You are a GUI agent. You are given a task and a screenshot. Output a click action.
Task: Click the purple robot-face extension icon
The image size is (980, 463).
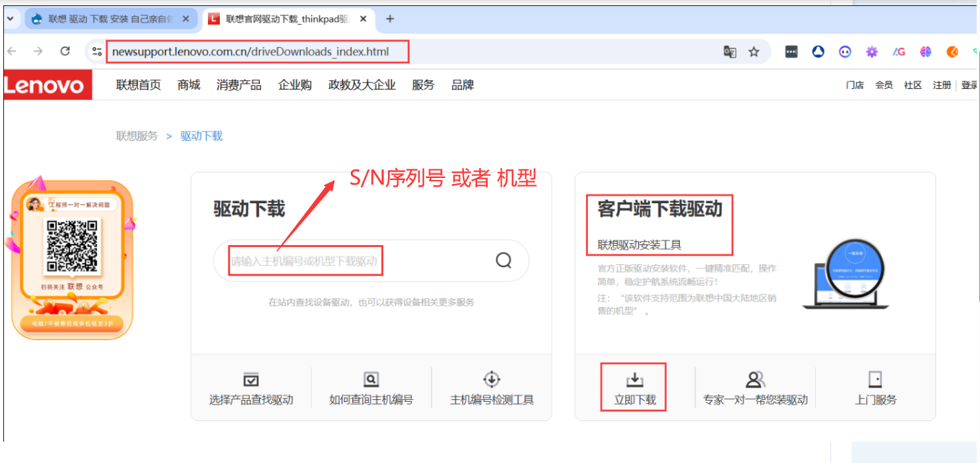(x=845, y=52)
